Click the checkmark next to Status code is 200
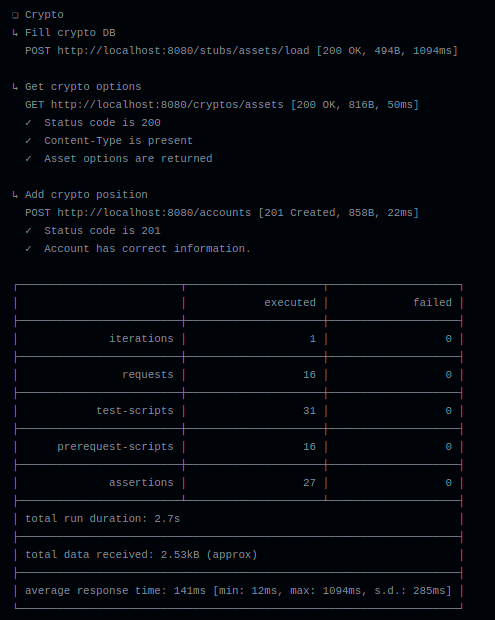Image resolution: width=495 pixels, height=620 pixels. [x=28, y=123]
